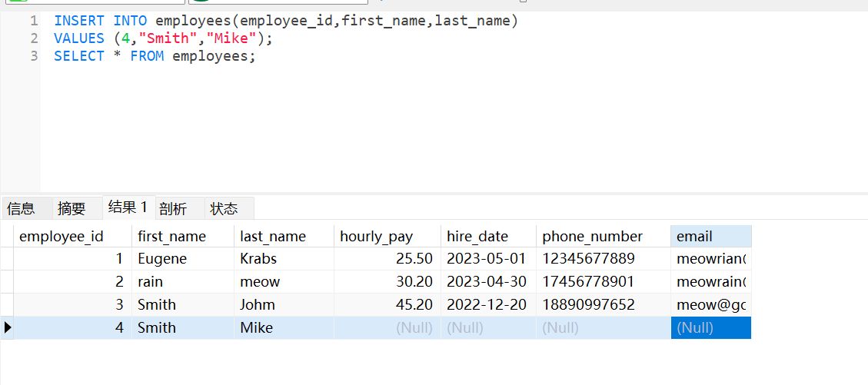Viewport: 868px width, 385px height.
Task: Select the last_name column header
Action: tap(273, 236)
